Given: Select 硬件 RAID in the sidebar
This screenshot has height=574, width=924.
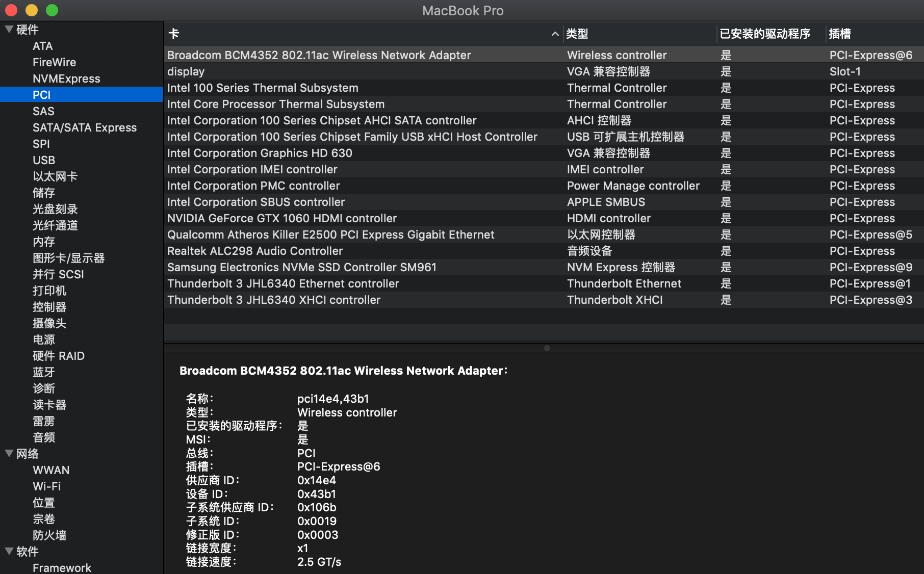Looking at the screenshot, I should [59, 356].
